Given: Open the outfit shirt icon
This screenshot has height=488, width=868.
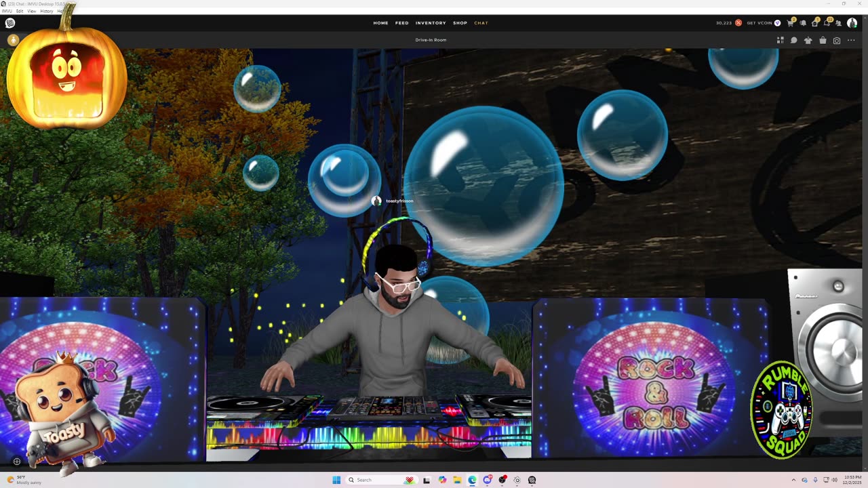Looking at the screenshot, I should click(x=808, y=40).
